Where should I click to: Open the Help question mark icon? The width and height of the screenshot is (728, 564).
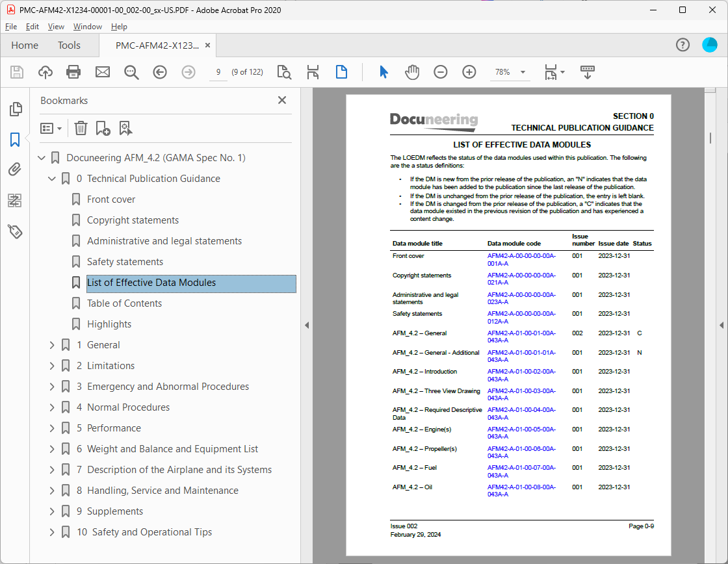[682, 45]
